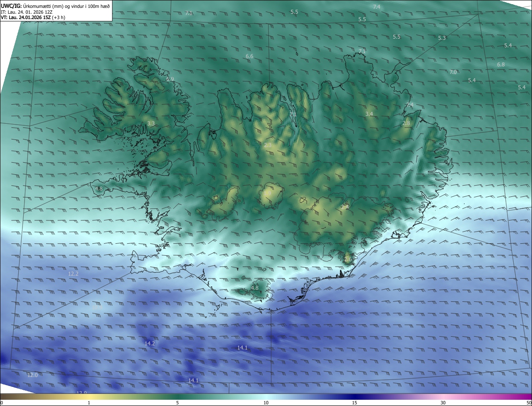Click the 7.0 value label
The image size is (532, 406).
453,72
